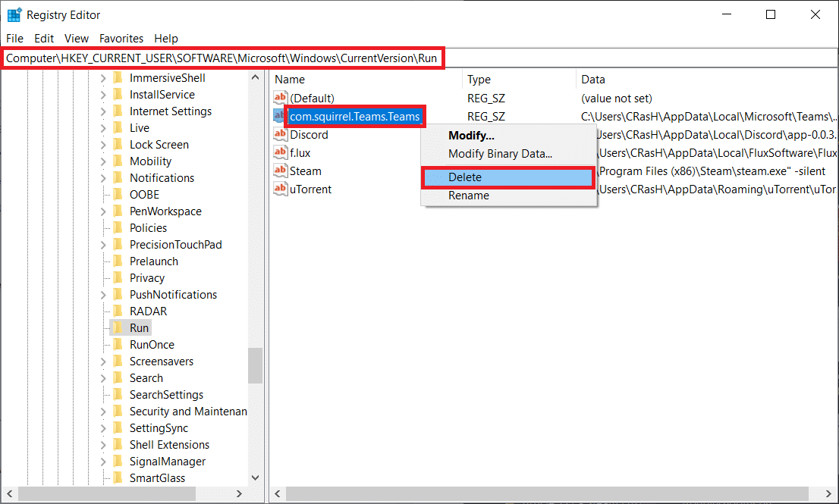Viewport: 839px width, 504px height.
Task: Click Rename in the context menu
Action: [x=468, y=196]
